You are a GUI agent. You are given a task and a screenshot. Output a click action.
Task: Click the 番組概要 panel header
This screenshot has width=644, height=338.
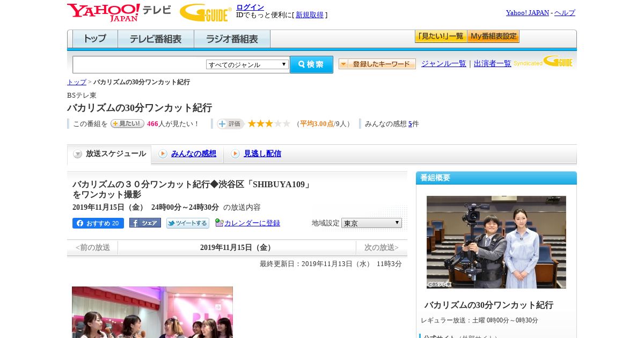[496, 178]
